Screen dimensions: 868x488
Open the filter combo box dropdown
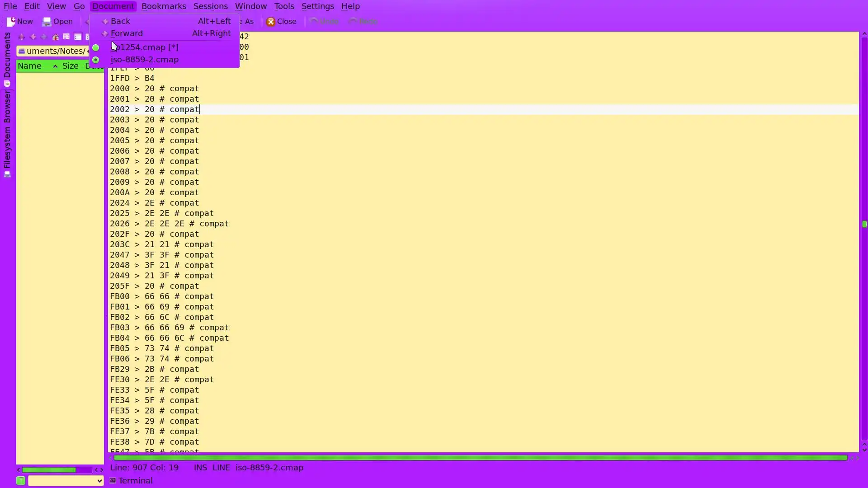tap(99, 481)
